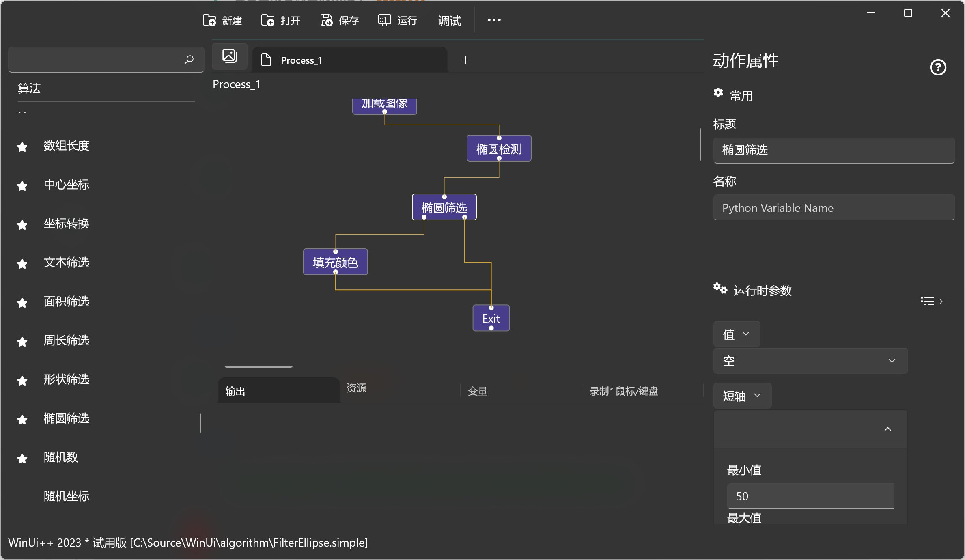The image size is (965, 560).
Task: Open the 值 type dropdown
Action: click(736, 334)
